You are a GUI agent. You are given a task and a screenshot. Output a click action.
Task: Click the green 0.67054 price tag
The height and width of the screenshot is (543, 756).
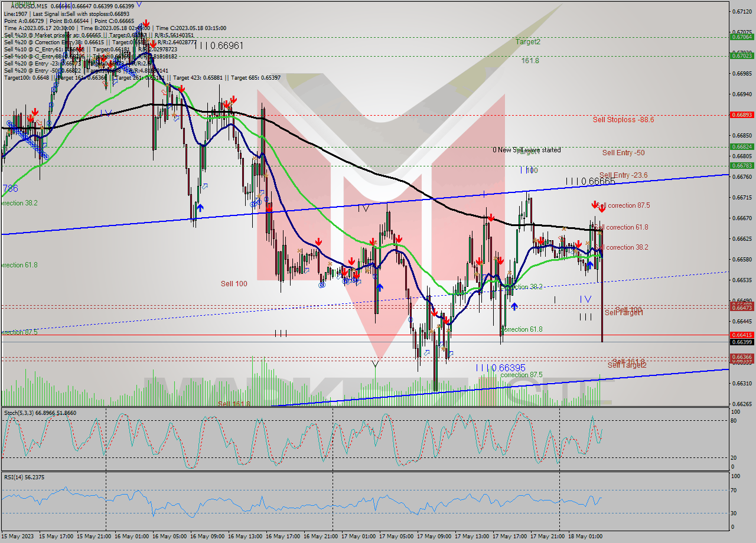[742, 37]
